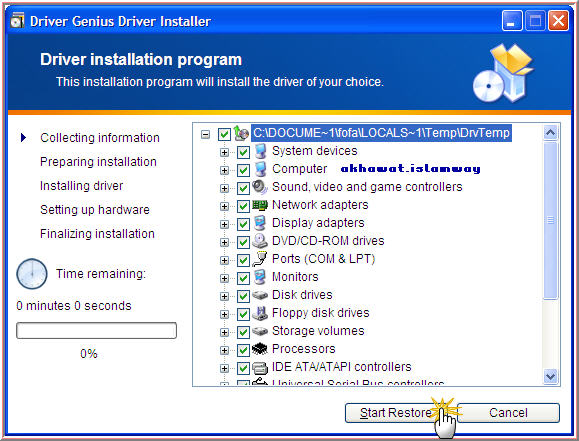This screenshot has width=579, height=441.
Task: Uncheck the IDE ATA/ATAPI controllers checkbox
Action: 243,368
